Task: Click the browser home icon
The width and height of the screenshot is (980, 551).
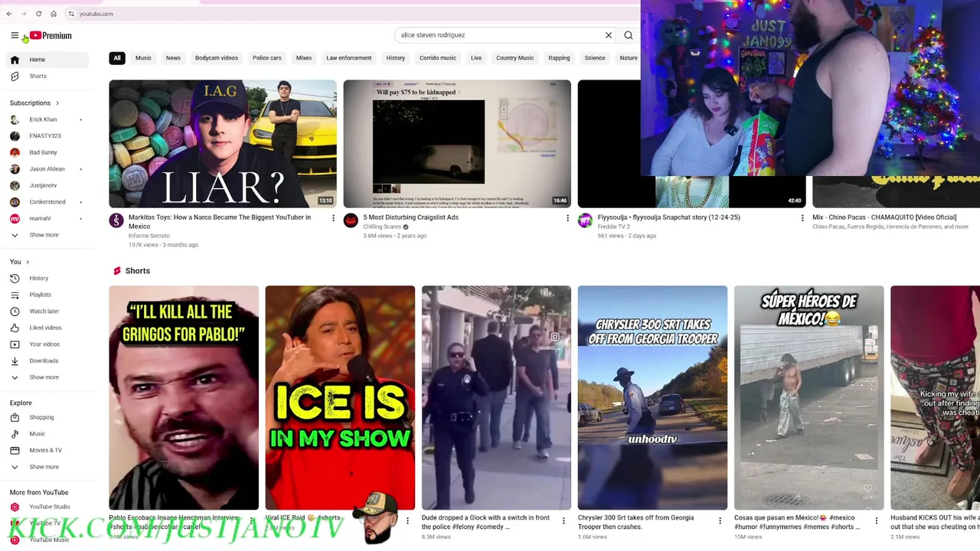Action: tap(54, 14)
